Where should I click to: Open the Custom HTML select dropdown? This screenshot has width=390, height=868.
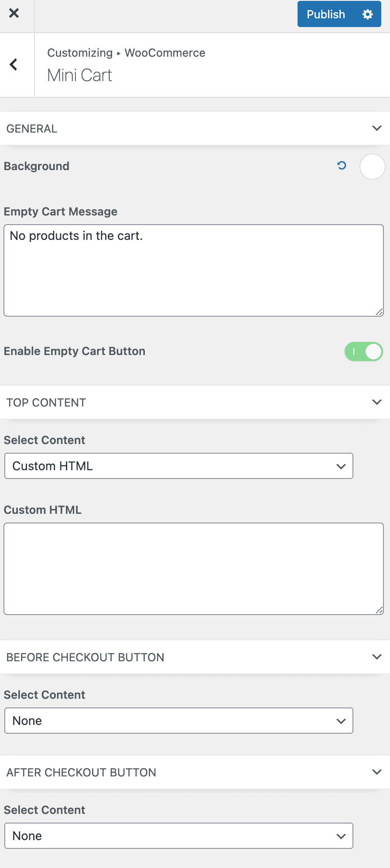click(x=179, y=466)
